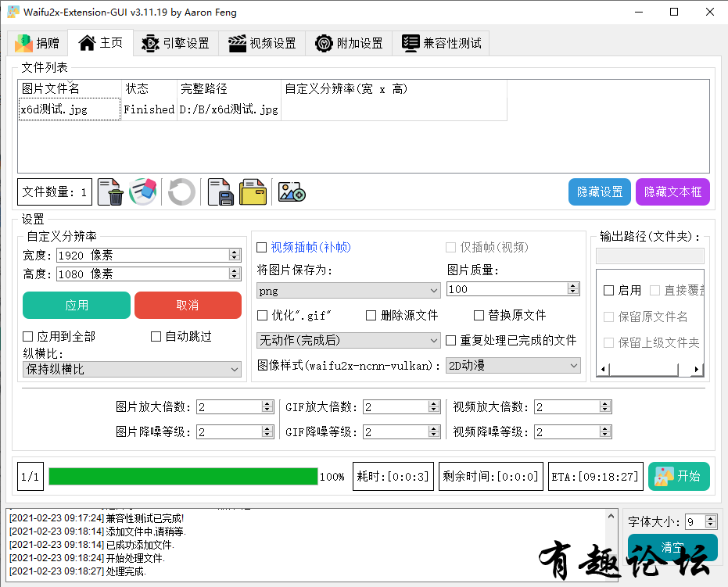Click the red 取消 button
728x587 pixels.
click(x=188, y=305)
